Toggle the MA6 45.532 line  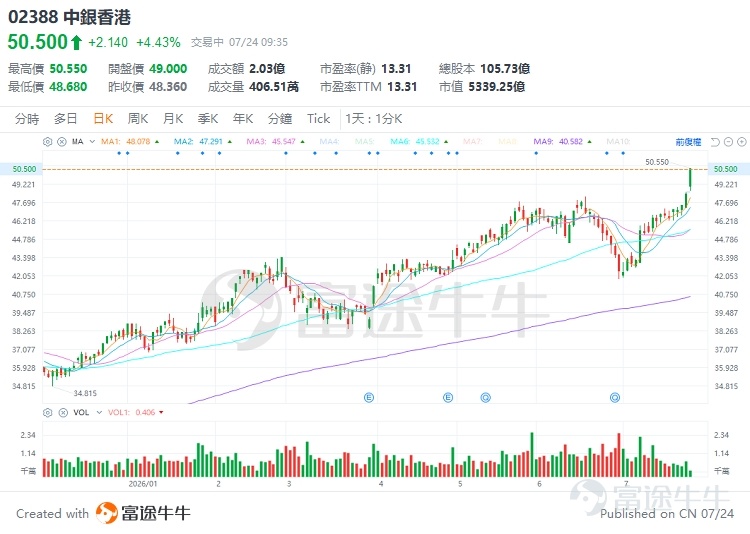tap(415, 142)
